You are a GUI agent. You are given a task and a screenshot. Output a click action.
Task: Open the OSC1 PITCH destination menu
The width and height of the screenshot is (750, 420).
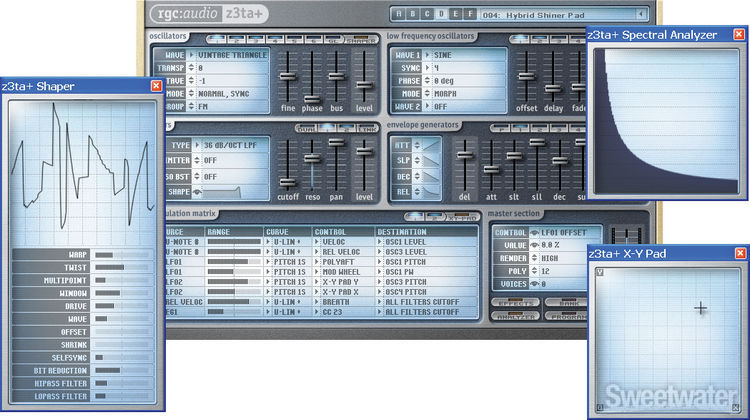coord(380,262)
